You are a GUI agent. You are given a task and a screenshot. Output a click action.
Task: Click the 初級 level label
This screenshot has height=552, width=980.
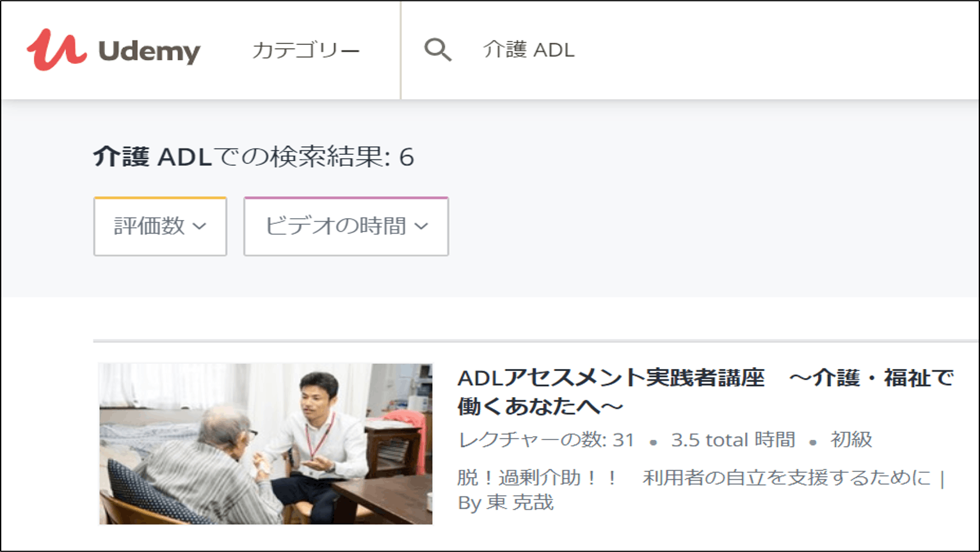pos(851,440)
